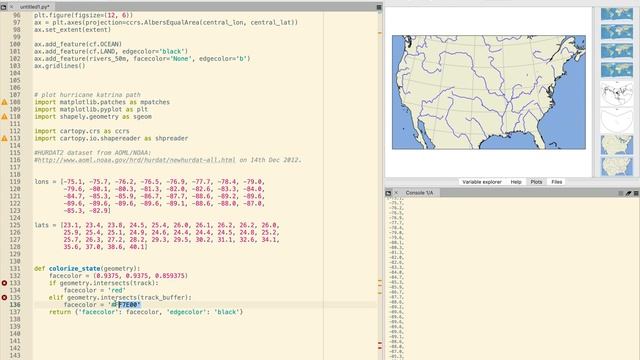Click line number 131 in the gutter
The image size is (640, 360).
coord(15,269)
